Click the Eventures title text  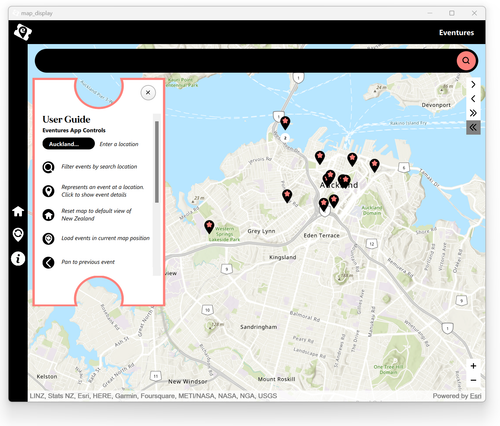456,33
